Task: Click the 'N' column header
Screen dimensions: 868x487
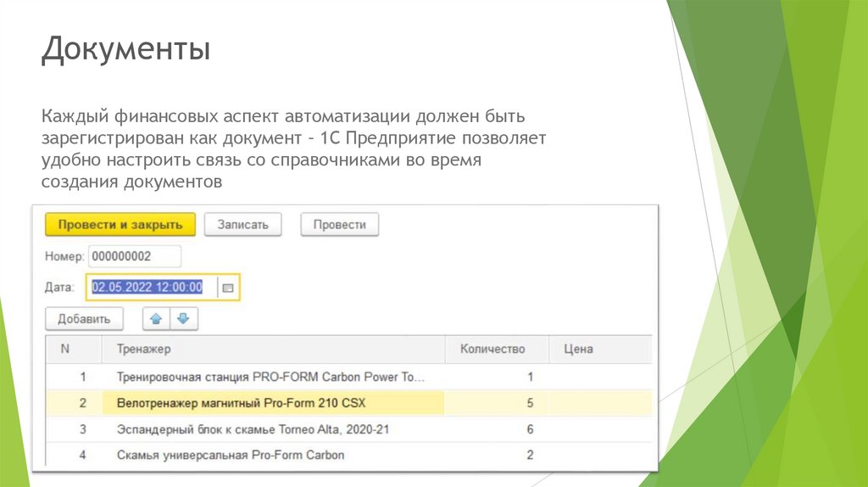Action: (74, 349)
